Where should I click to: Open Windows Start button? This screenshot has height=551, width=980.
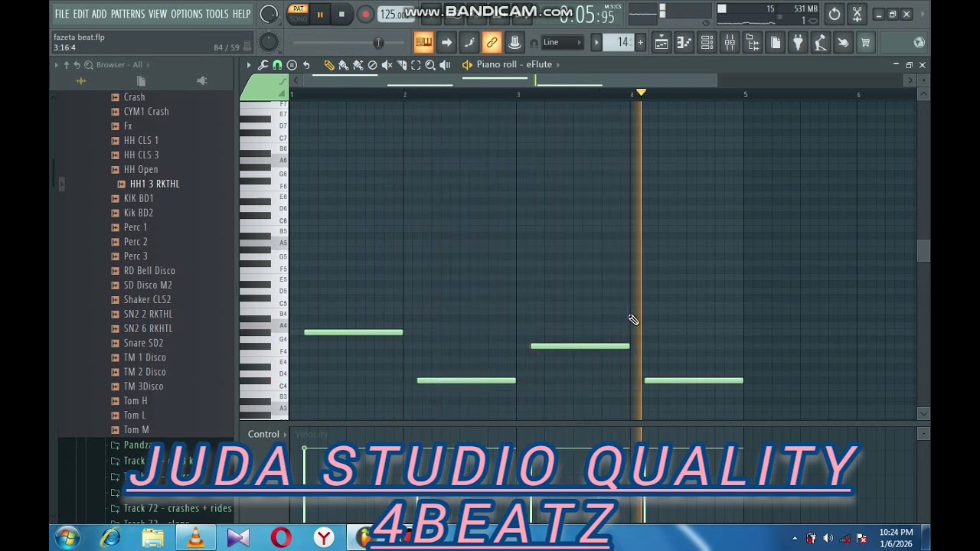click(67, 539)
